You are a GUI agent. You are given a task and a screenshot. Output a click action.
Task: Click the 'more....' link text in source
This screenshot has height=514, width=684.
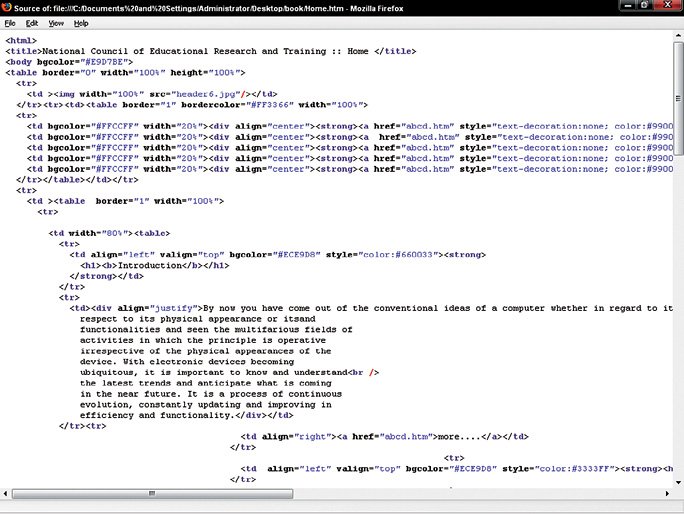[459, 436]
